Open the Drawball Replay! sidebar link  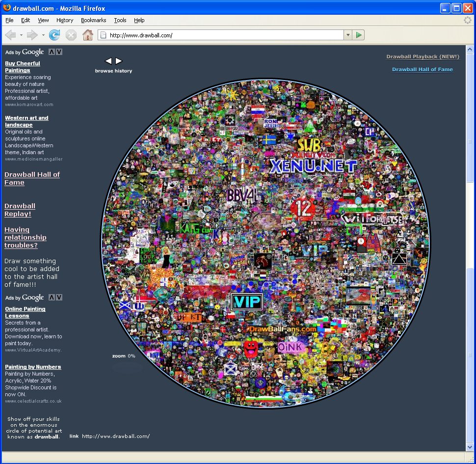(x=20, y=210)
